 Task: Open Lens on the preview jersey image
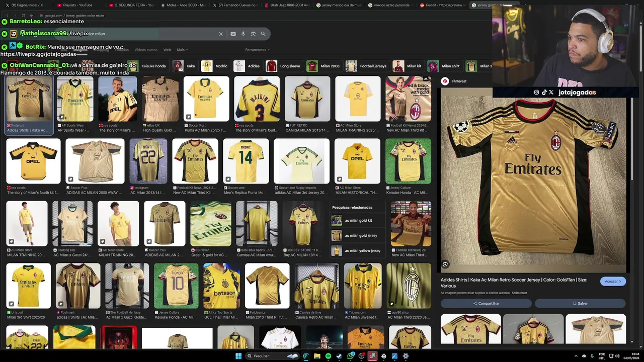(x=445, y=264)
